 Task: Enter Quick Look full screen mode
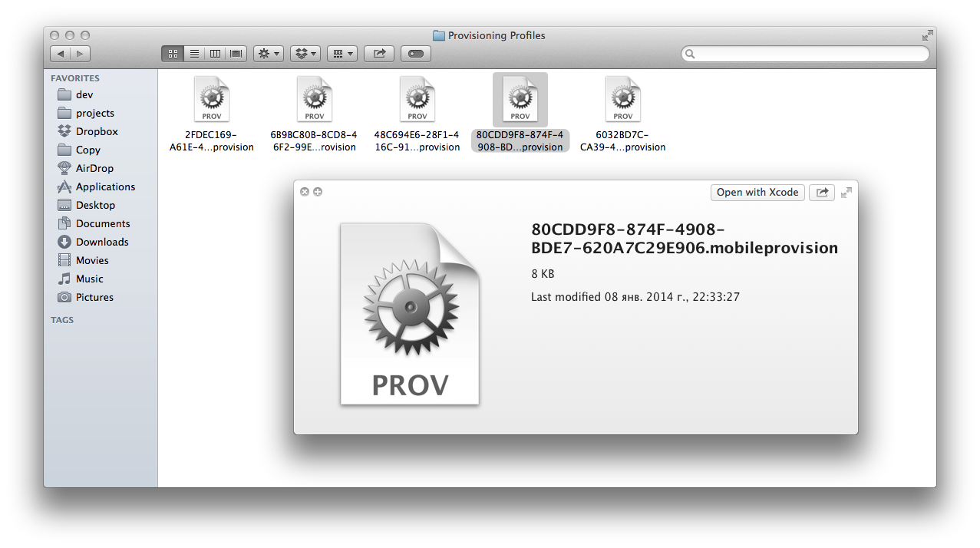pyautogui.click(x=846, y=193)
